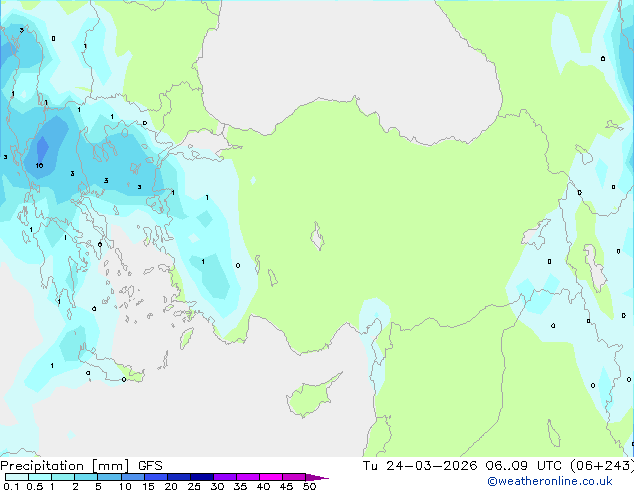Choose the 30–35 mm purple legend segment
The image size is (634, 490).
(225, 477)
